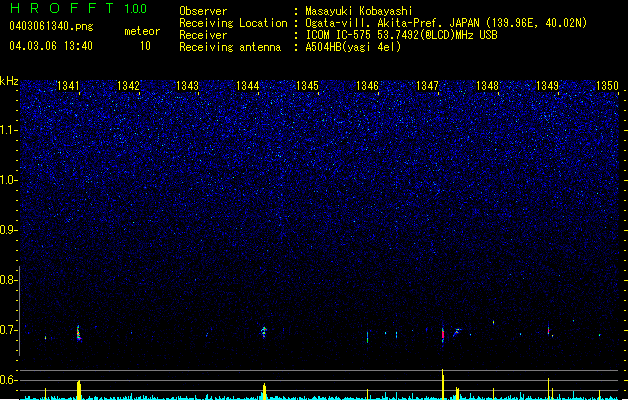Click the yellow power bar near 1349

pyautogui.click(x=548, y=389)
